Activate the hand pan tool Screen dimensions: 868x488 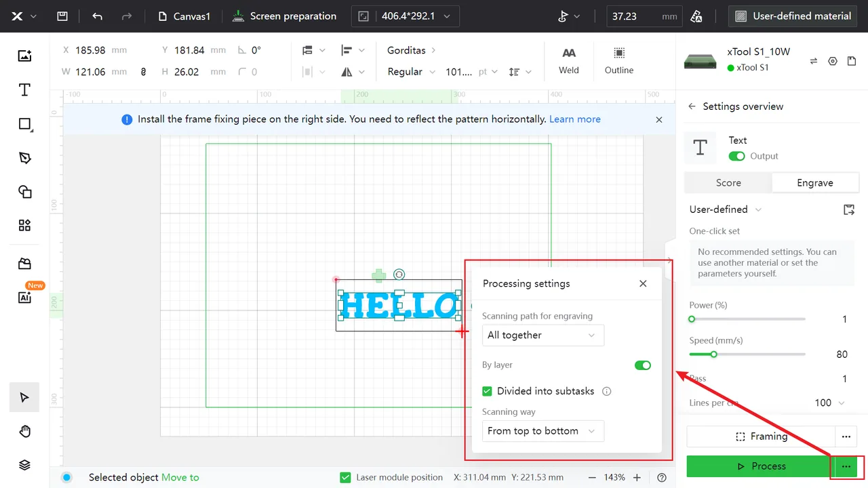tap(24, 431)
